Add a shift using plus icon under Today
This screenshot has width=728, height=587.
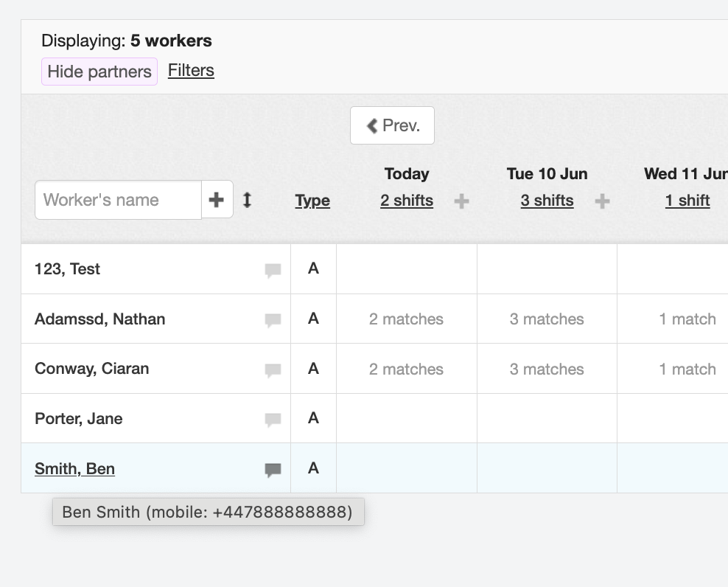[x=461, y=201]
